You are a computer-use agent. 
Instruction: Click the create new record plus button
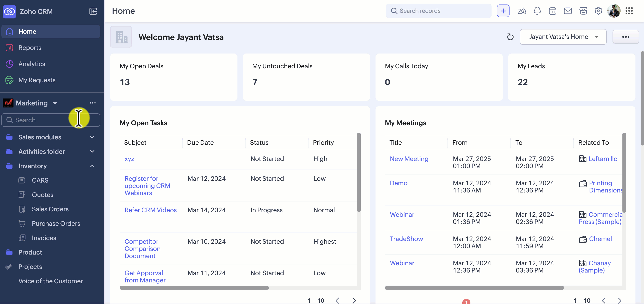[503, 11]
